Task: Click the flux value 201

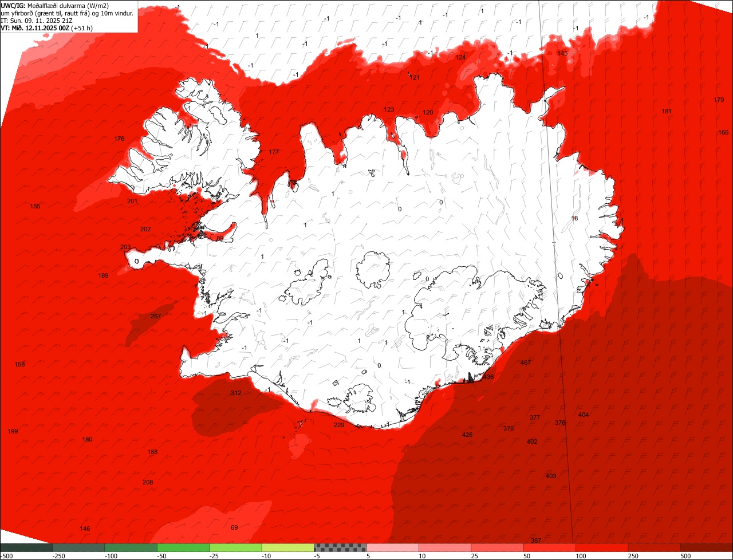Action: point(132,201)
